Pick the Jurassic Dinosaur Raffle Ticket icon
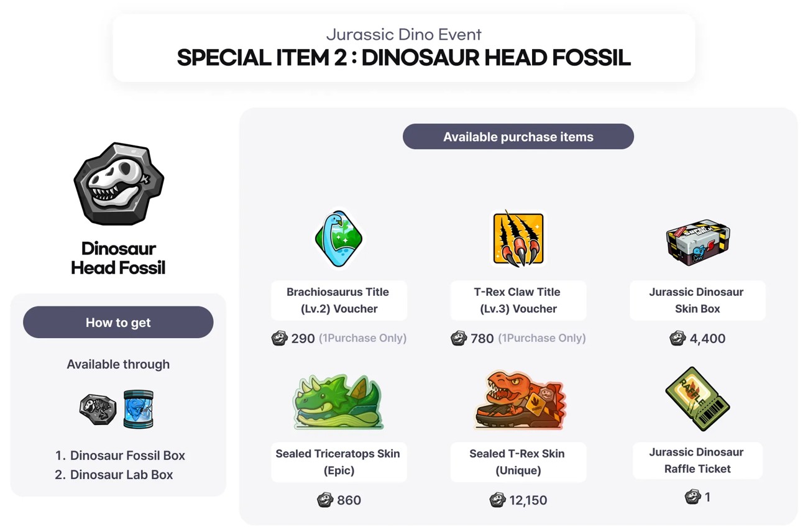This screenshot has height=532, width=808. click(697, 399)
